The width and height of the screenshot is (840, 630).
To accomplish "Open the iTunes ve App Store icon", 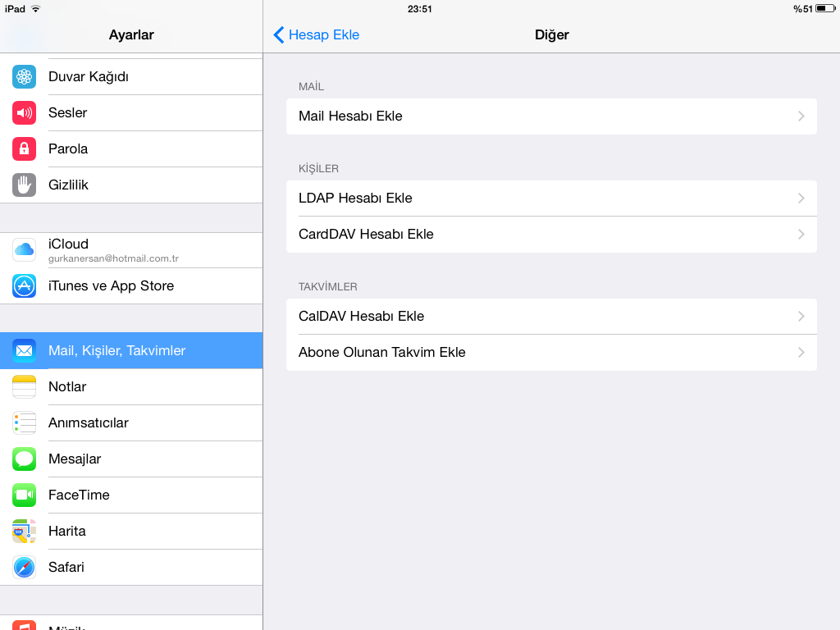I will coord(24,285).
